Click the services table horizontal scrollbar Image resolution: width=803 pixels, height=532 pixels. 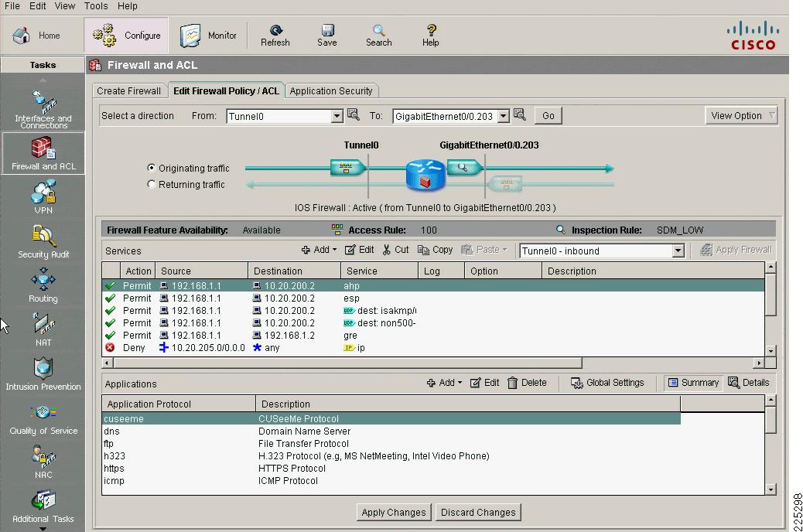(x=347, y=363)
